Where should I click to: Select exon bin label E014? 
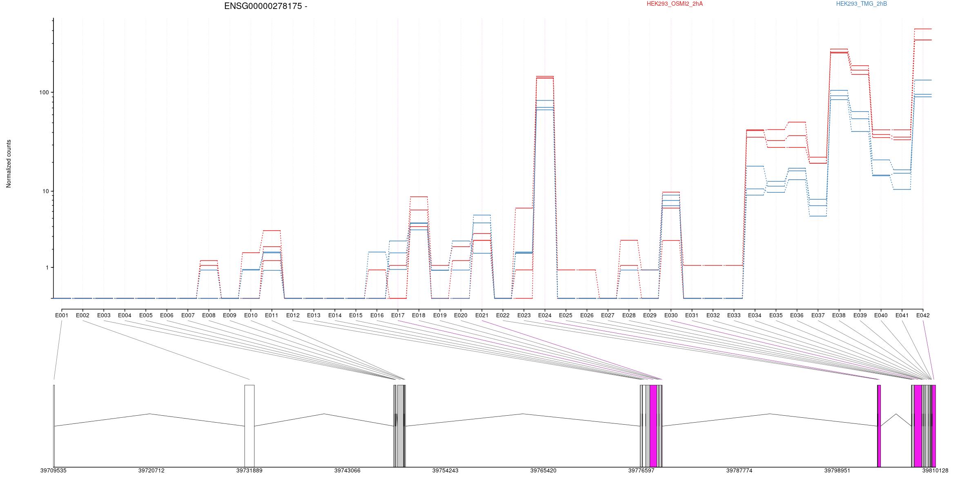click(335, 315)
